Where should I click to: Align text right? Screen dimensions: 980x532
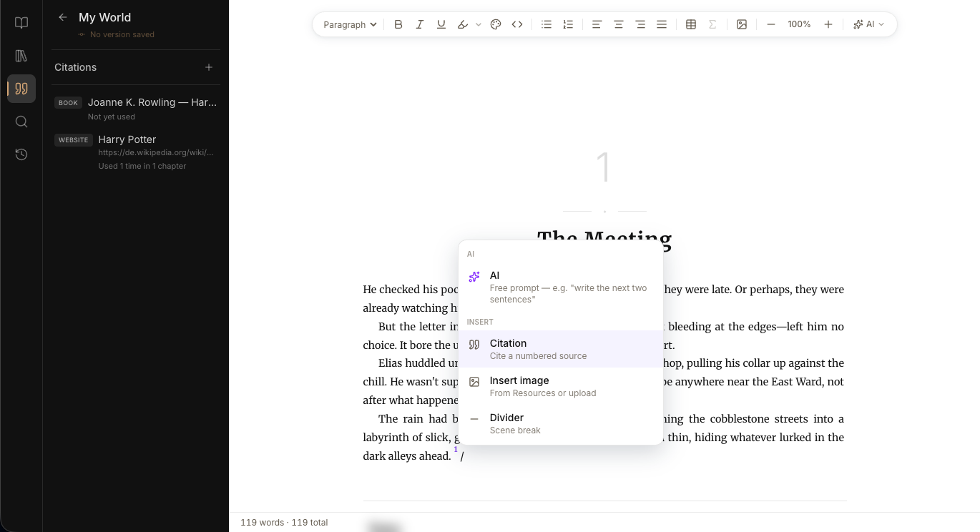tap(640, 24)
